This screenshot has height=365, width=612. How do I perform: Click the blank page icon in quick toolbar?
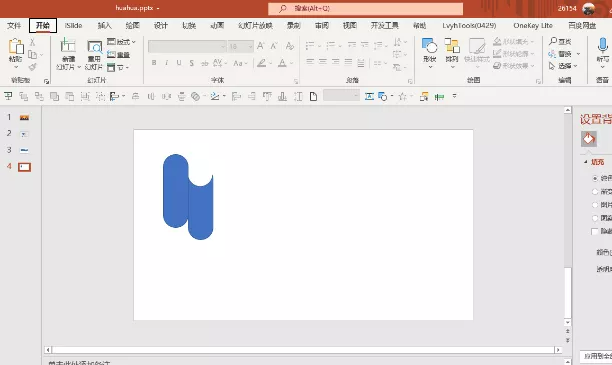[x=313, y=96]
